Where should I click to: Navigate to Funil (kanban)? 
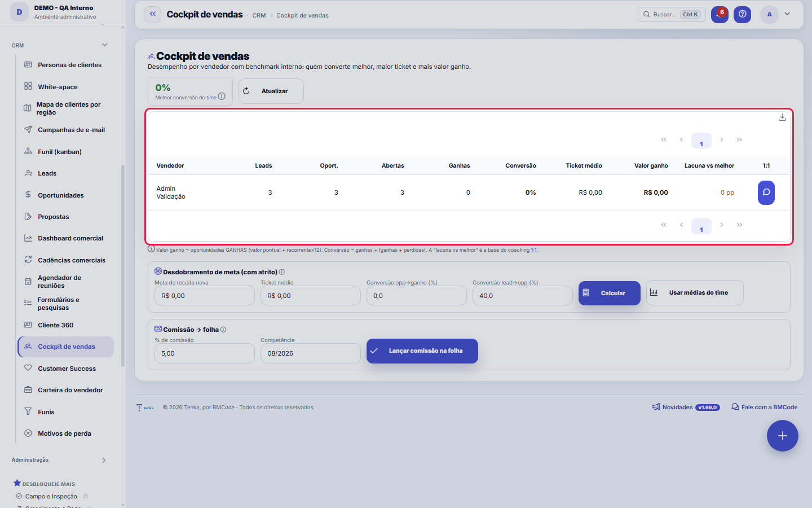pos(65,152)
